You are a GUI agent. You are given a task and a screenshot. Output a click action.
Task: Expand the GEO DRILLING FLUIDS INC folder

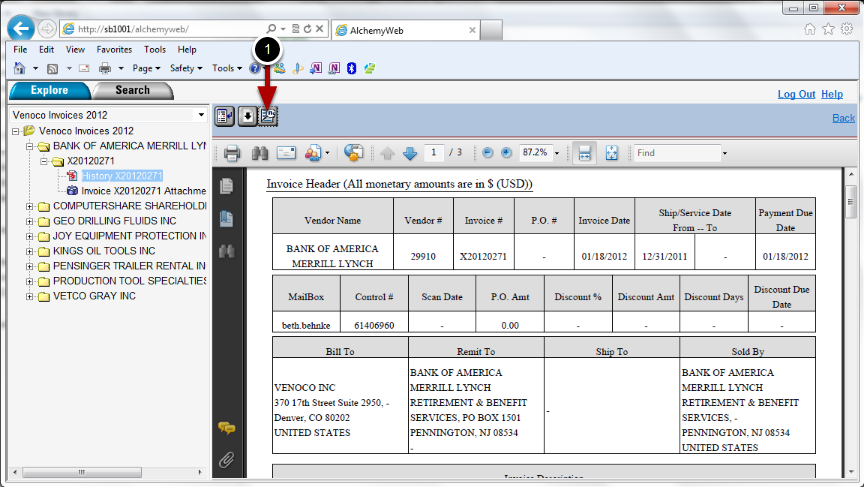(x=30, y=221)
